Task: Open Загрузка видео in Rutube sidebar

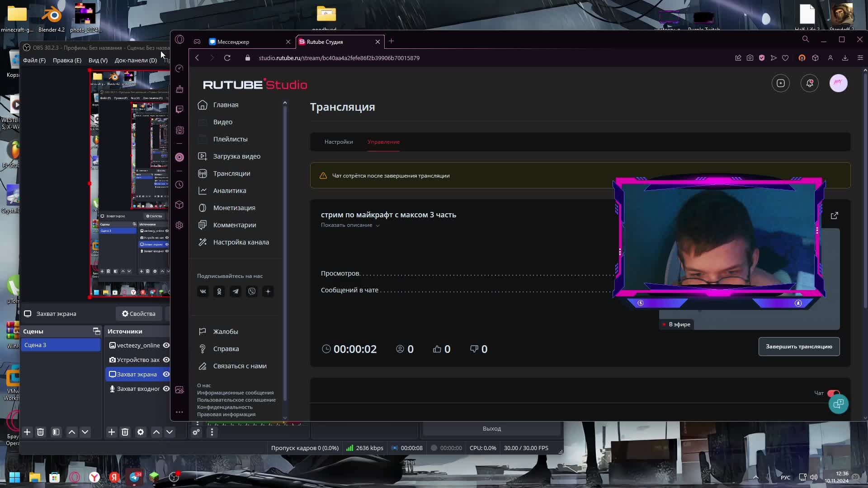Action: (x=236, y=156)
